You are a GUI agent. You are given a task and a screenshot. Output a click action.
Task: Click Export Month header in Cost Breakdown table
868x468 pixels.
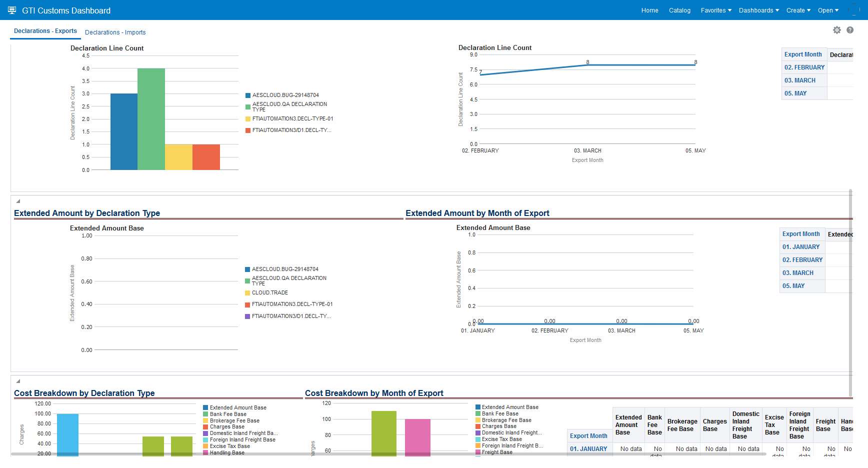[x=588, y=436]
